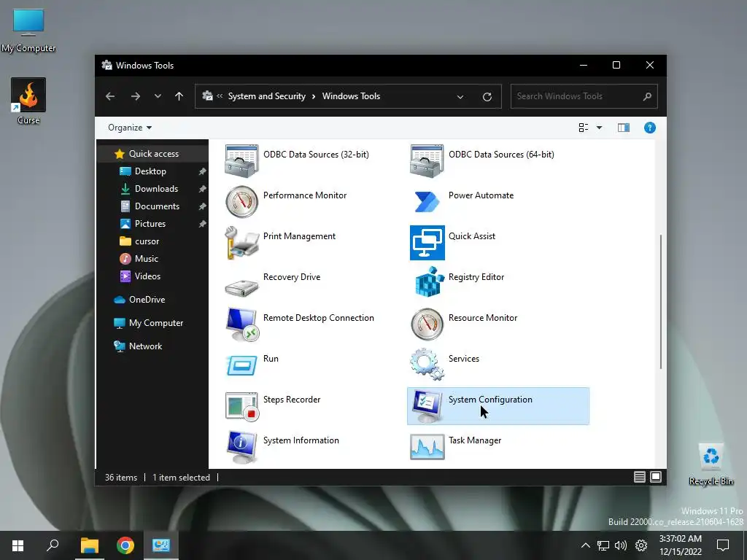Open Documents in navigation pane
Image resolution: width=747 pixels, height=560 pixels.
[153, 206]
